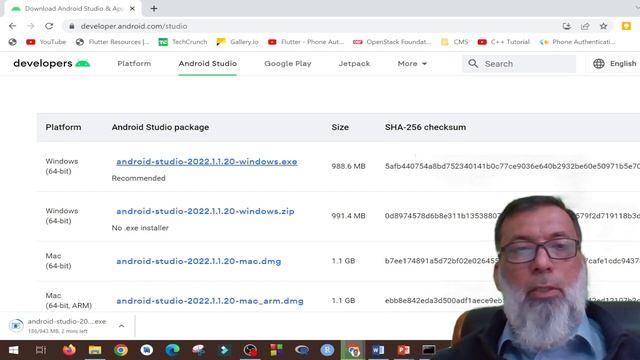Screen dimensions: 640x360
Task: Close the Download Android Studio tab
Action: 132,9
